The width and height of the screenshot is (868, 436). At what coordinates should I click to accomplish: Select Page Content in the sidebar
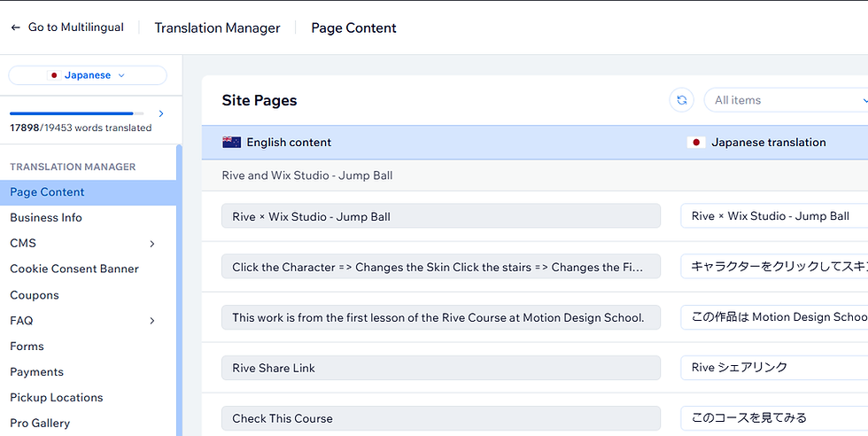(x=88, y=192)
